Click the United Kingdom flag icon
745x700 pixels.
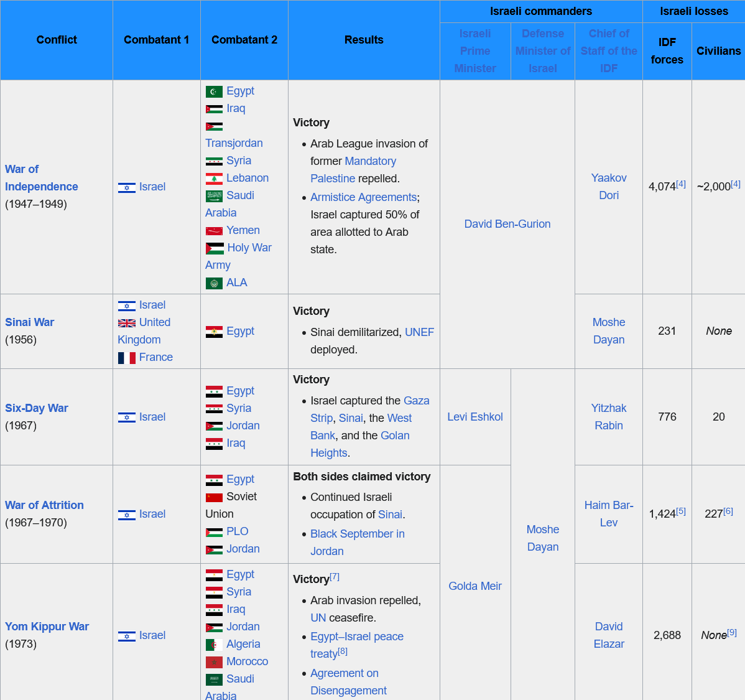tap(126, 324)
